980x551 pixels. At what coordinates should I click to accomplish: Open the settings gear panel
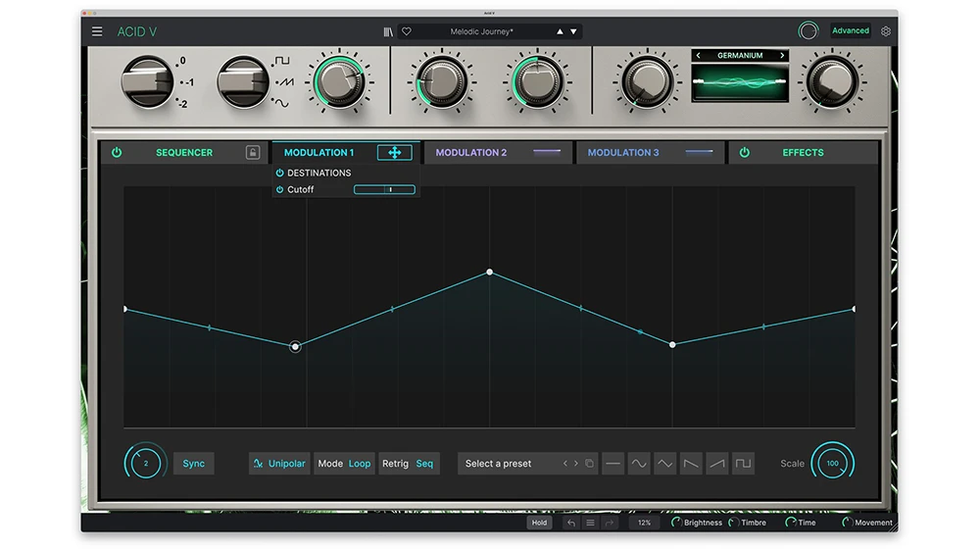[x=886, y=31]
